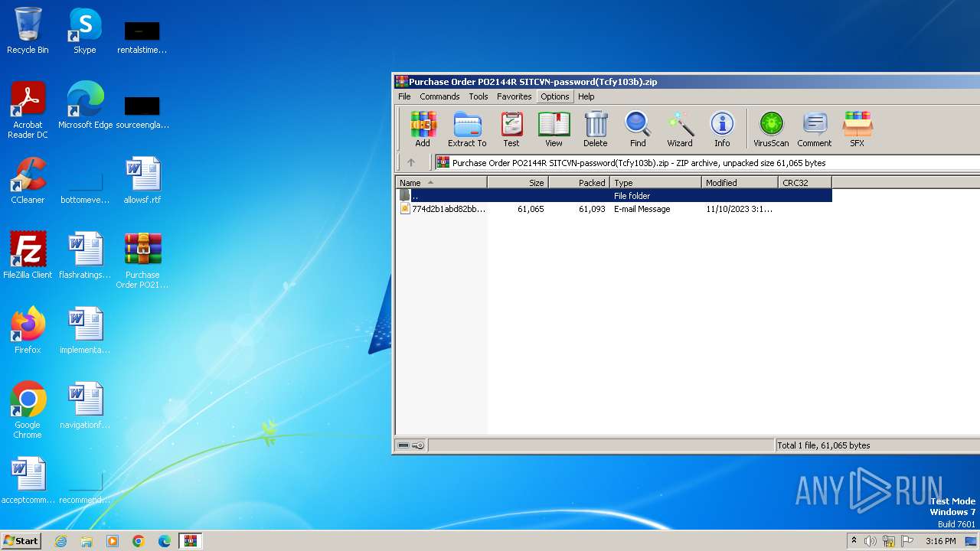Open the Skype desktop shortcut
This screenshot has height=551, width=980.
click(x=84, y=31)
